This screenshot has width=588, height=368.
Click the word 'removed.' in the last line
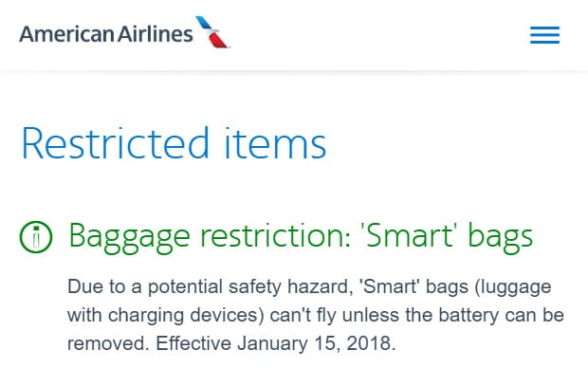(108, 343)
